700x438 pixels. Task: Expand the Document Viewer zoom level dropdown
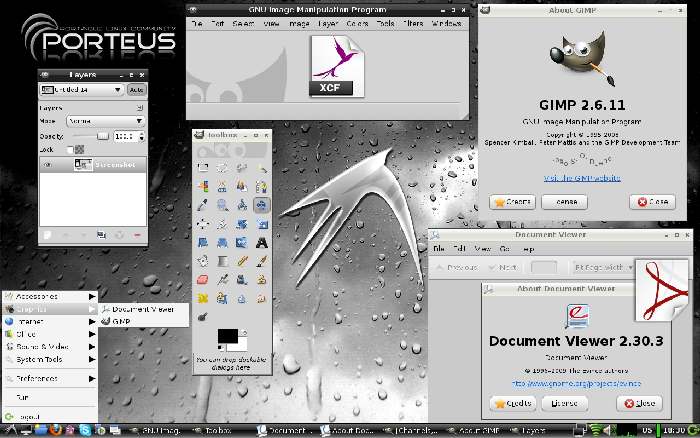point(598,267)
